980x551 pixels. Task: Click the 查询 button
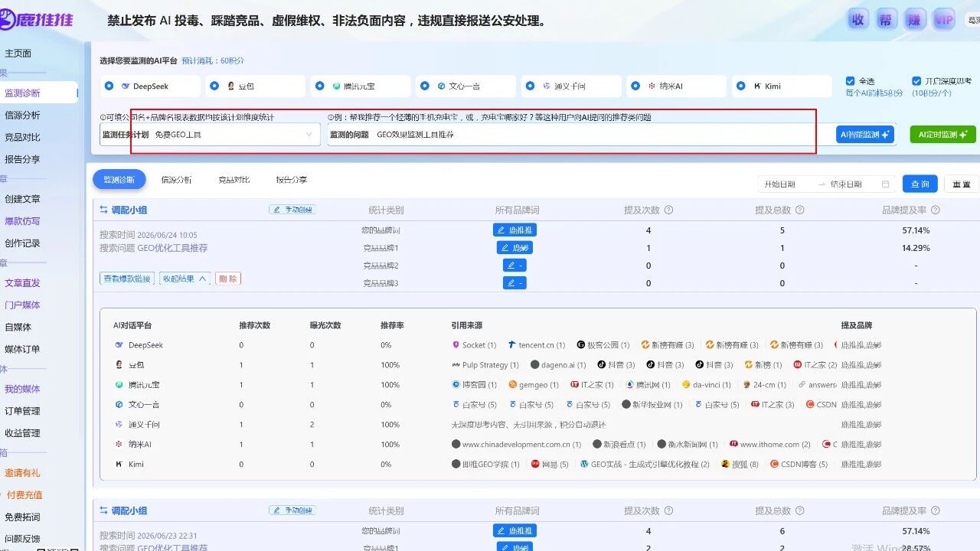920,184
